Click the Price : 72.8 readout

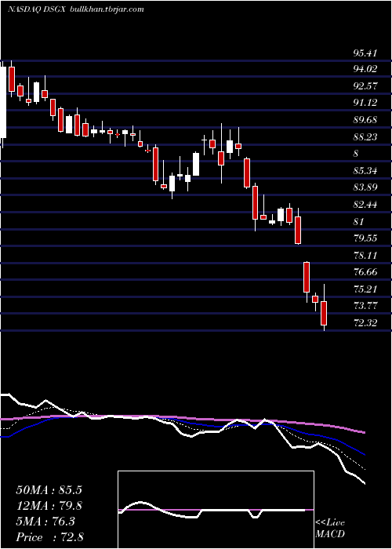click(49, 537)
